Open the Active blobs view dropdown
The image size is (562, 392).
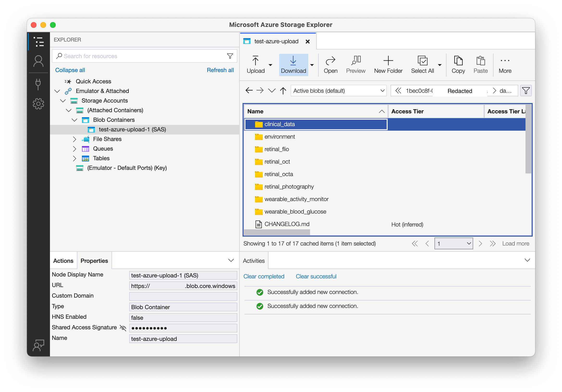click(338, 91)
